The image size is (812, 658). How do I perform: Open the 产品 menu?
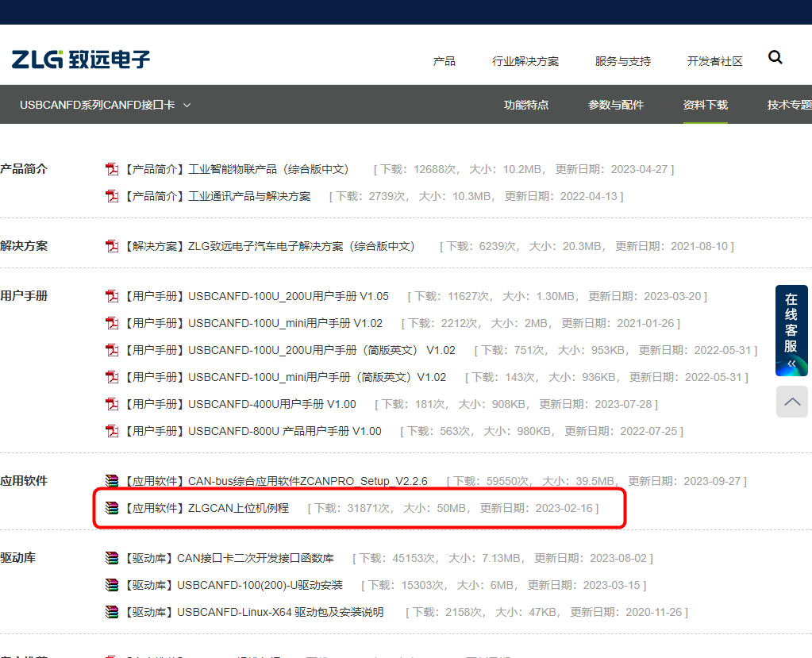pyautogui.click(x=444, y=61)
